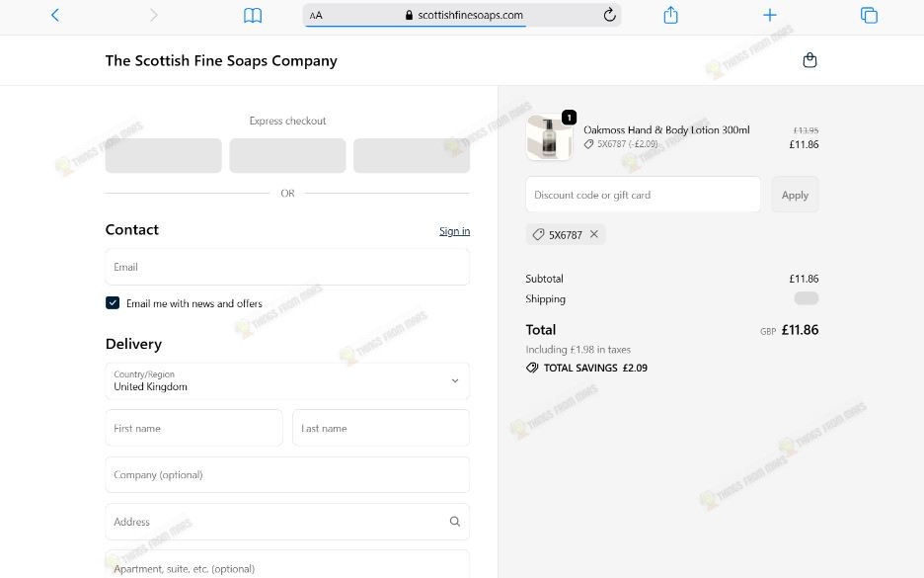Image resolution: width=924 pixels, height=578 pixels.
Task: Tap the AA reader text size button
Action: [x=316, y=16]
